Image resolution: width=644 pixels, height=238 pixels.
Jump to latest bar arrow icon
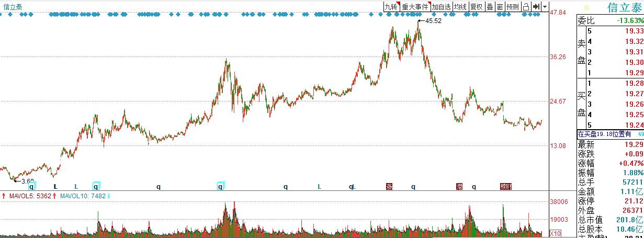(536, 7)
